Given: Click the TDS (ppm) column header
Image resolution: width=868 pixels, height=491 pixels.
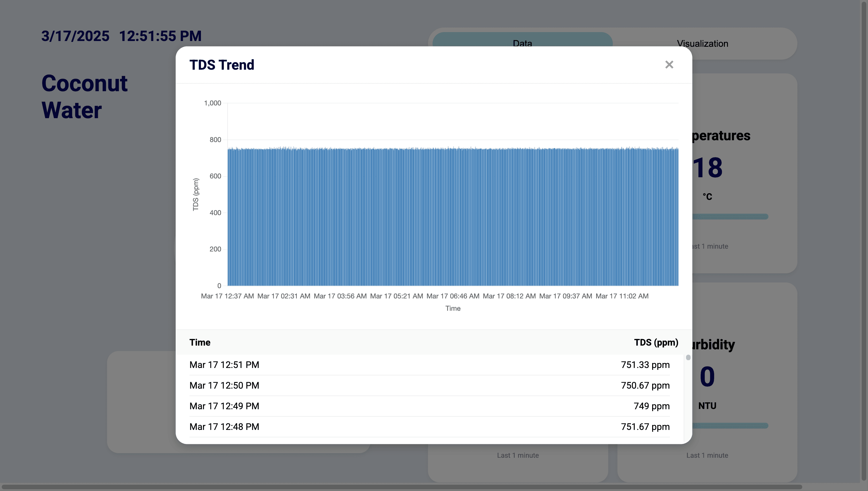Looking at the screenshot, I should point(656,342).
